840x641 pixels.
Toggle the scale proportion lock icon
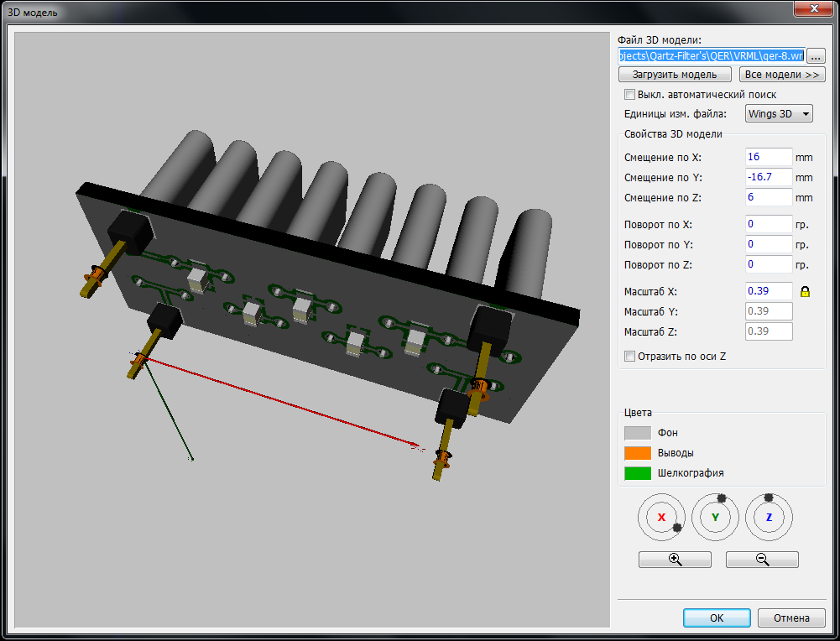(805, 292)
